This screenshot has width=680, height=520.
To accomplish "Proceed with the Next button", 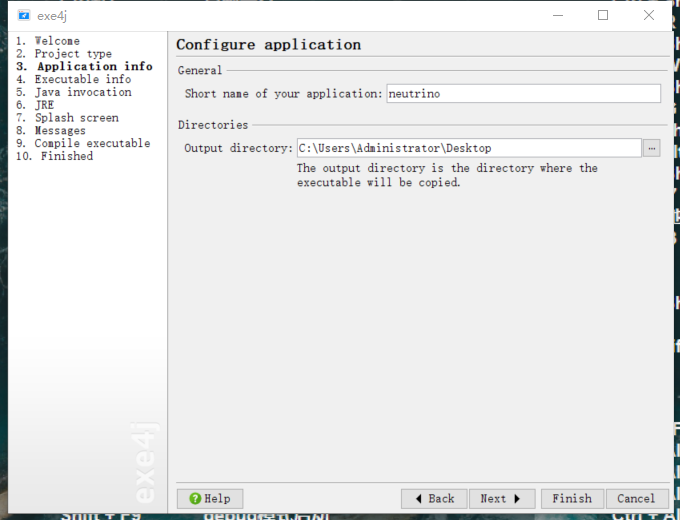I will click(501, 498).
